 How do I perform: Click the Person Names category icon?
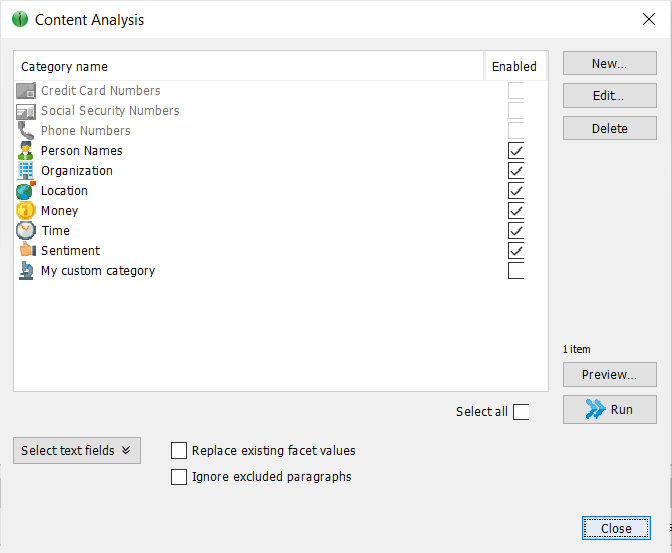coord(26,151)
